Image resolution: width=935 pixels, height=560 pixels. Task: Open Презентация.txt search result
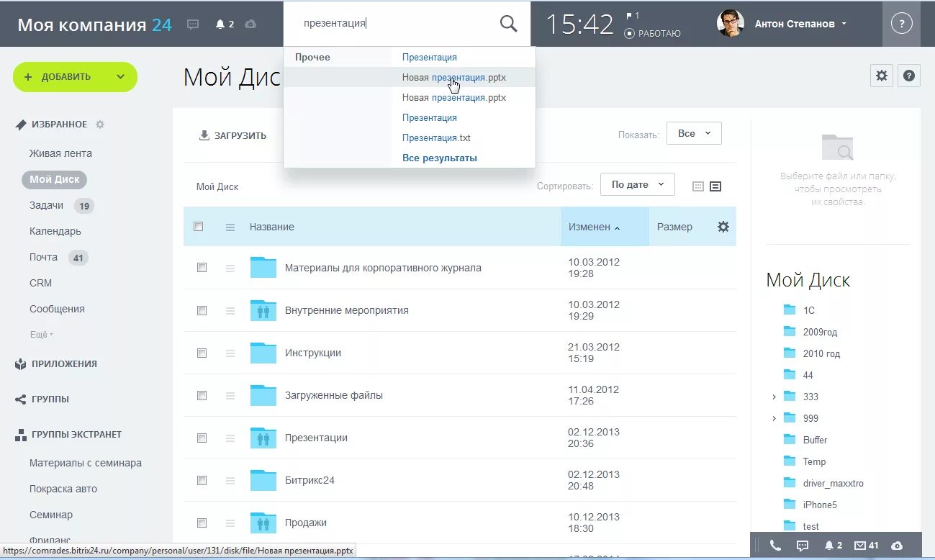tap(436, 137)
